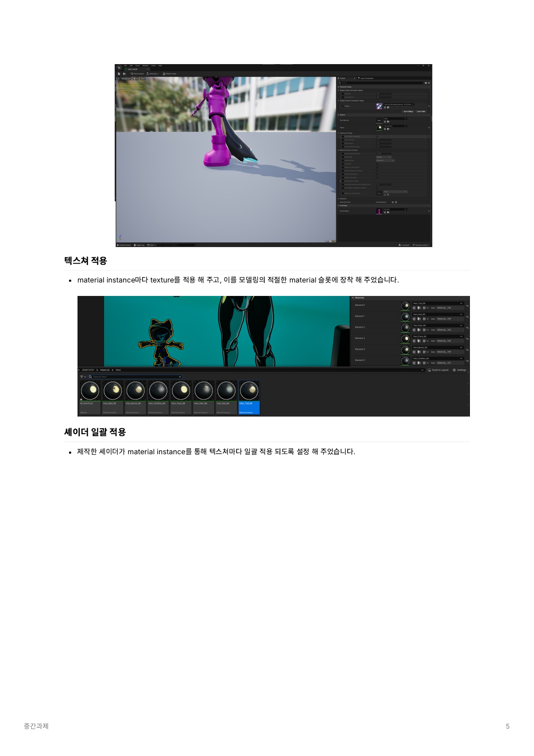Click use-selected-asset icon under Preview Mesh dropdown
This screenshot has height=756, width=534.
pos(385,213)
